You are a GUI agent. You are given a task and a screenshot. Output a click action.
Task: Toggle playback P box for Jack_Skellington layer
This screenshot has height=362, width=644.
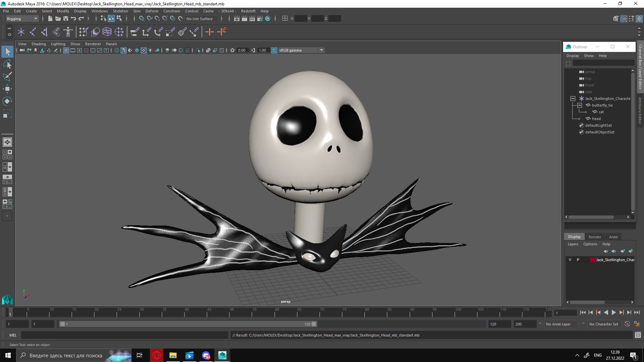click(x=578, y=260)
